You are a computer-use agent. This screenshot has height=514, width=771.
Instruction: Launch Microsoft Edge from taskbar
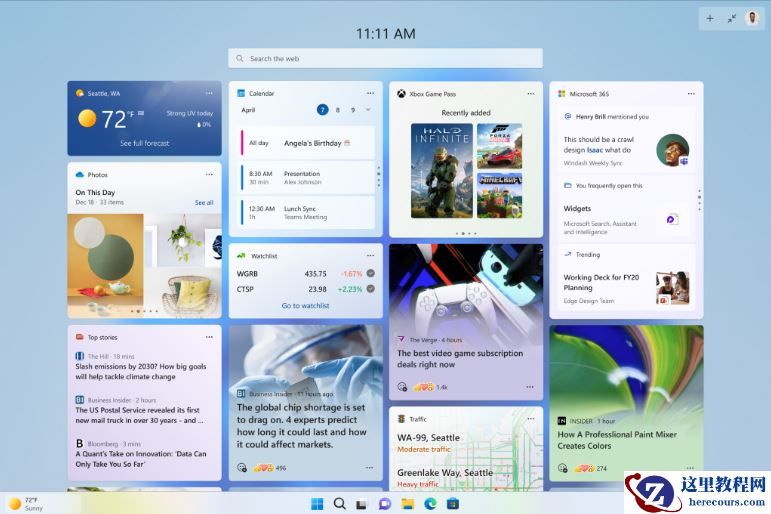pos(430,504)
